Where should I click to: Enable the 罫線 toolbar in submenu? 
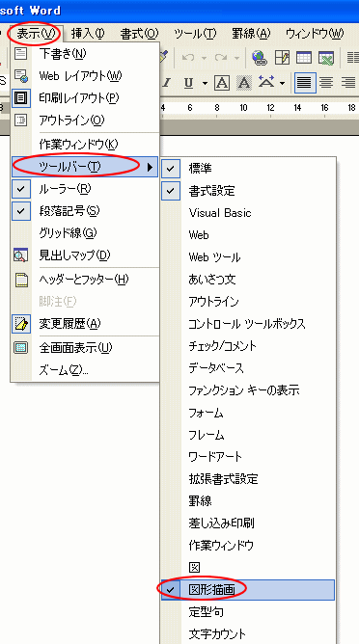(x=248, y=501)
